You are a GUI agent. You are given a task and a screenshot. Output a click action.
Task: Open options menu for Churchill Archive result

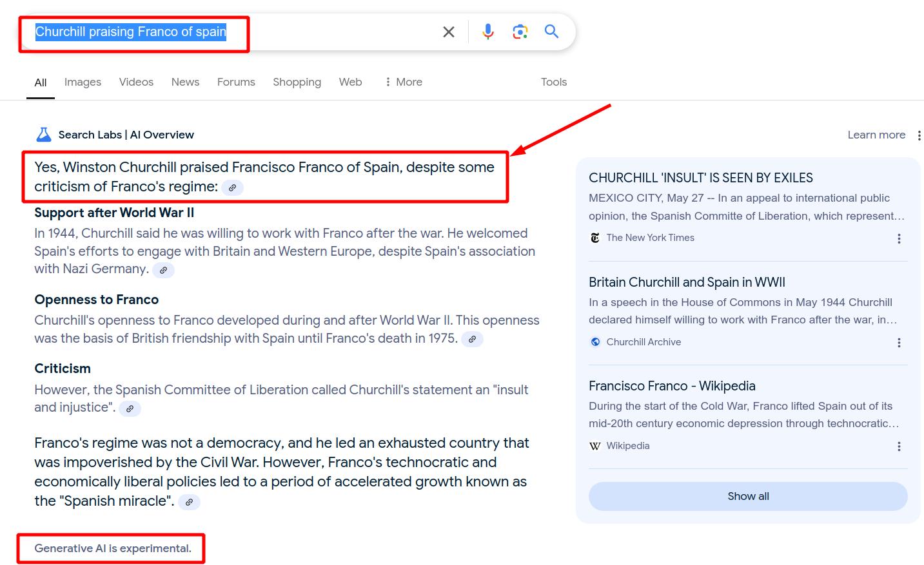(899, 343)
